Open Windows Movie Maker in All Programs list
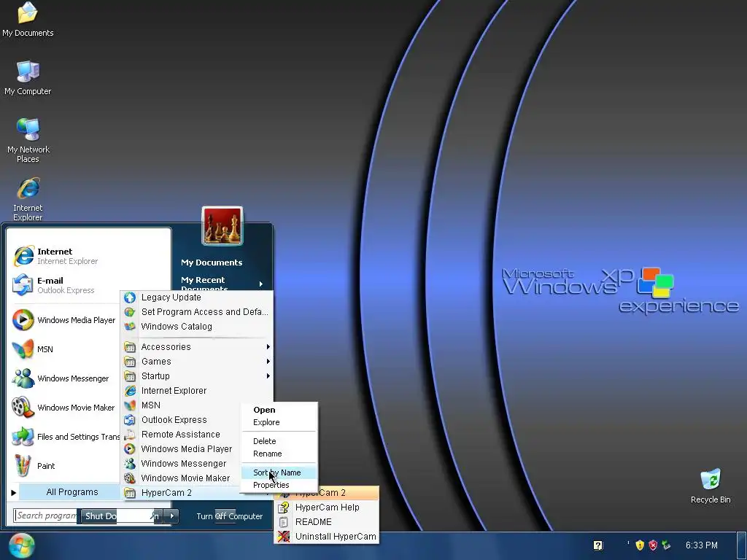747x560 pixels. click(x=181, y=478)
